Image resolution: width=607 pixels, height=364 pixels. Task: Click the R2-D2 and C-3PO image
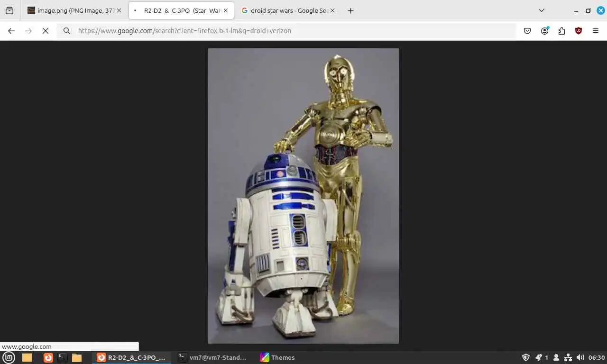[x=303, y=196]
